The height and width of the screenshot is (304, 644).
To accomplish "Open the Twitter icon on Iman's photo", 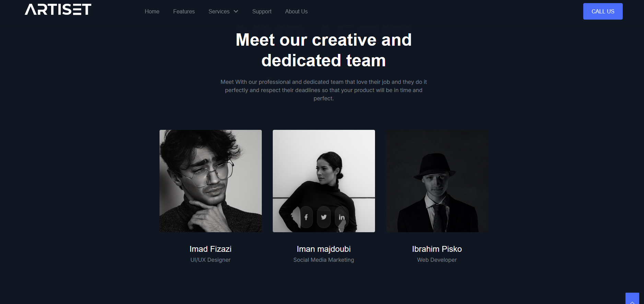I will coord(324,217).
